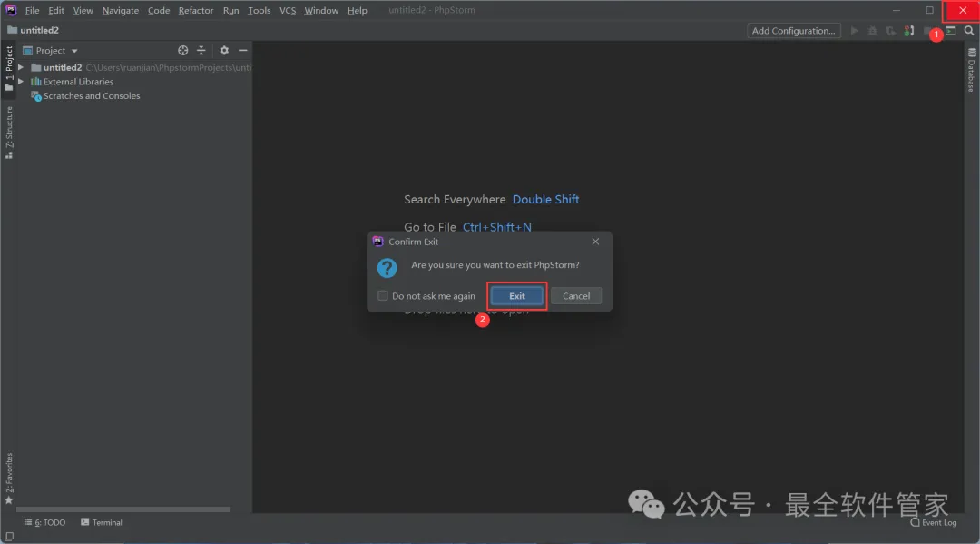Open the Code menu
Image resolution: width=980 pixels, height=544 pixels.
159,10
